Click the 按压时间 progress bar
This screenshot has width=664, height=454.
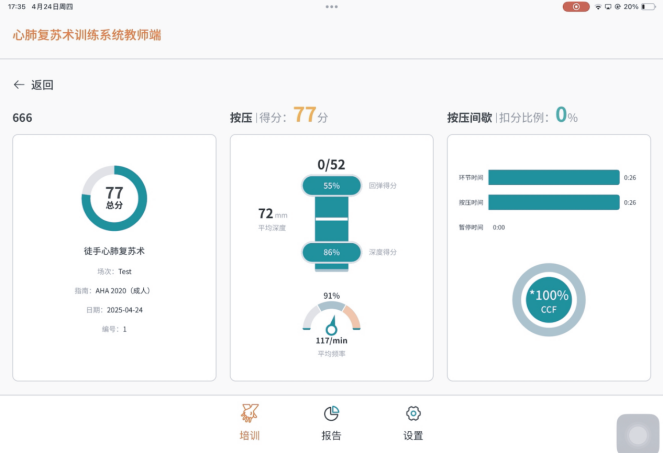pos(554,202)
